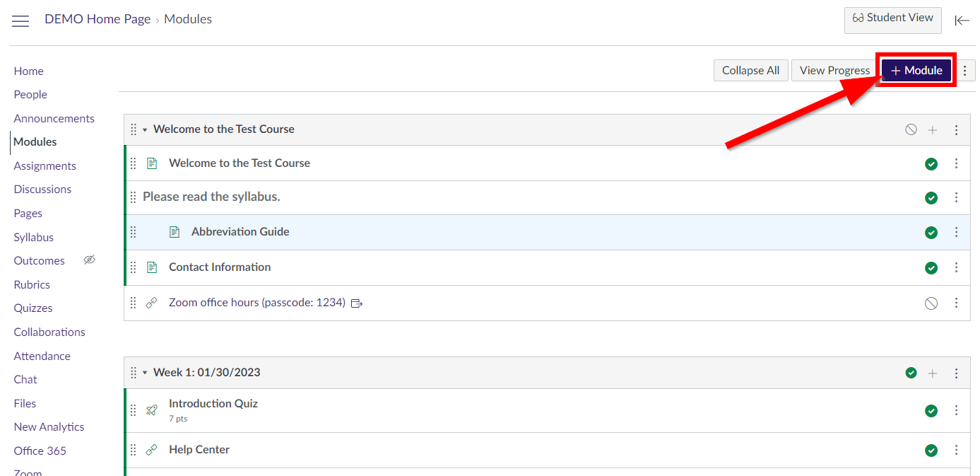This screenshot has height=476, width=980.
Task: Collapse the Week 1: 01/30/2023 module
Action: pos(145,373)
